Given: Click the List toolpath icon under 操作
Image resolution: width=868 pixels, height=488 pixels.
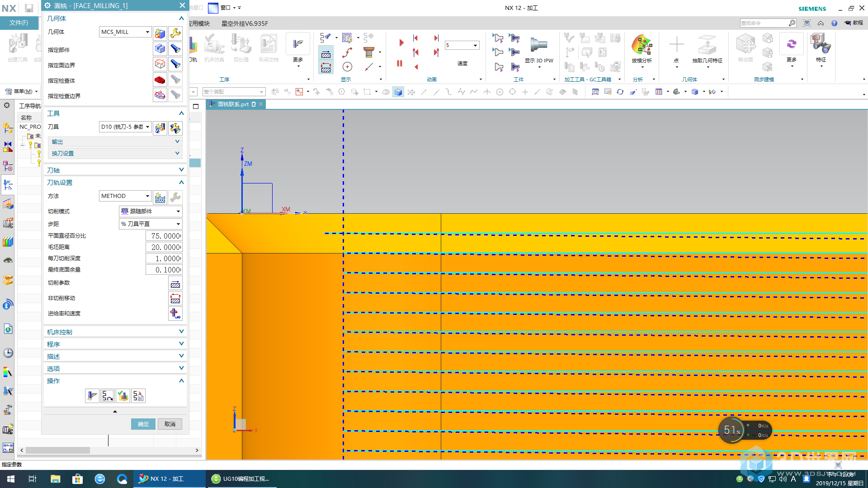Looking at the screenshot, I should [138, 396].
